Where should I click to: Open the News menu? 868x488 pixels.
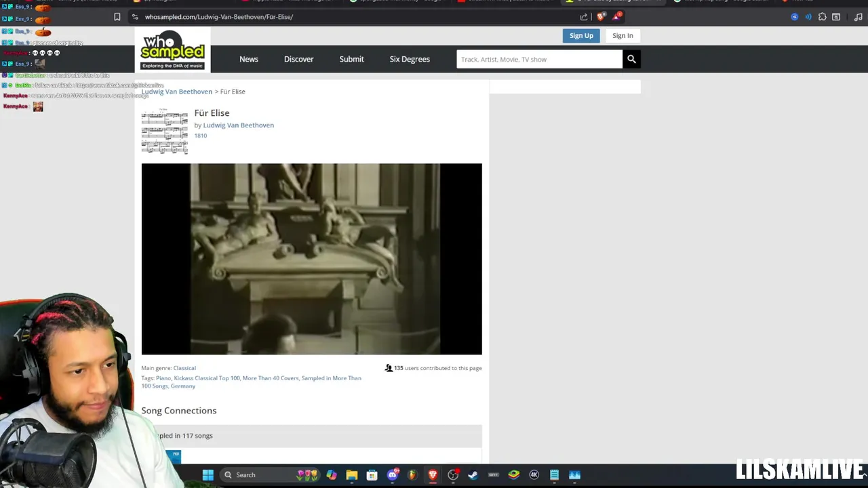[x=249, y=59]
